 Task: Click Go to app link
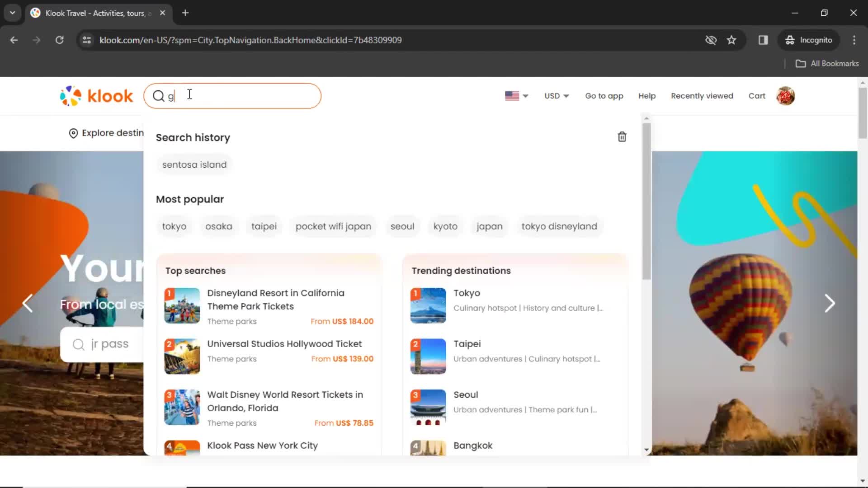(x=604, y=96)
